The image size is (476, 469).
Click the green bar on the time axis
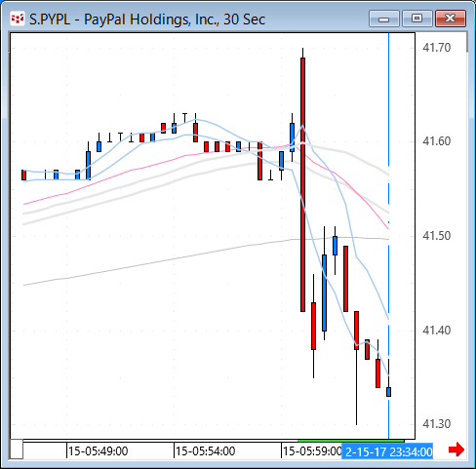pyautogui.click(x=351, y=441)
